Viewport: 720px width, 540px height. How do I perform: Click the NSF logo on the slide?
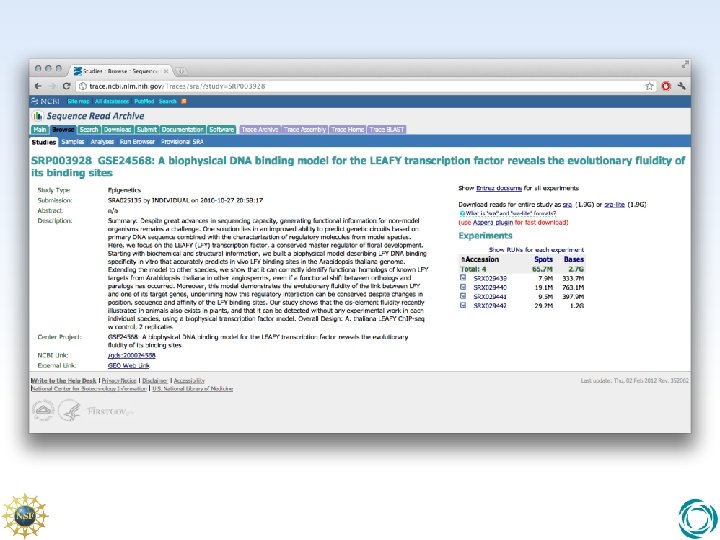(25, 516)
